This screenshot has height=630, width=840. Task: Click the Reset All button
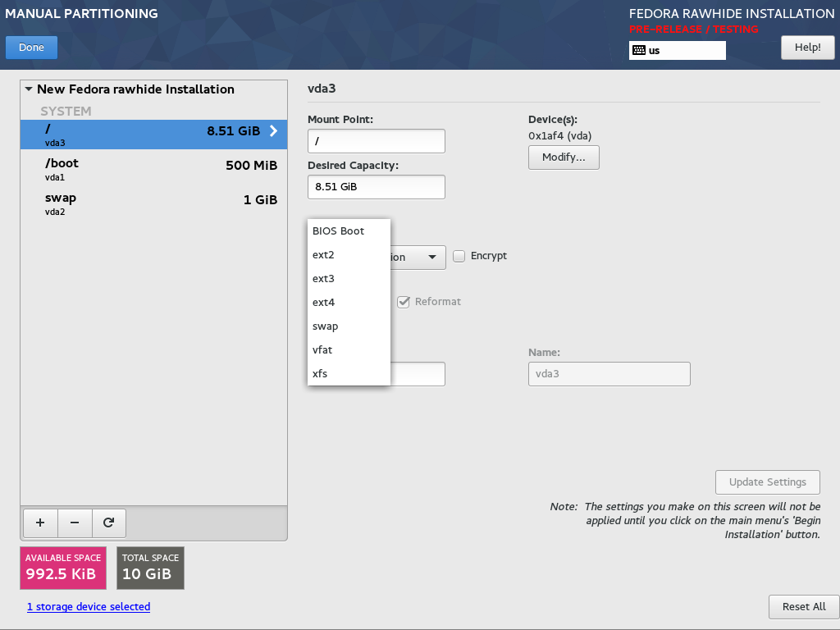pyautogui.click(x=804, y=607)
